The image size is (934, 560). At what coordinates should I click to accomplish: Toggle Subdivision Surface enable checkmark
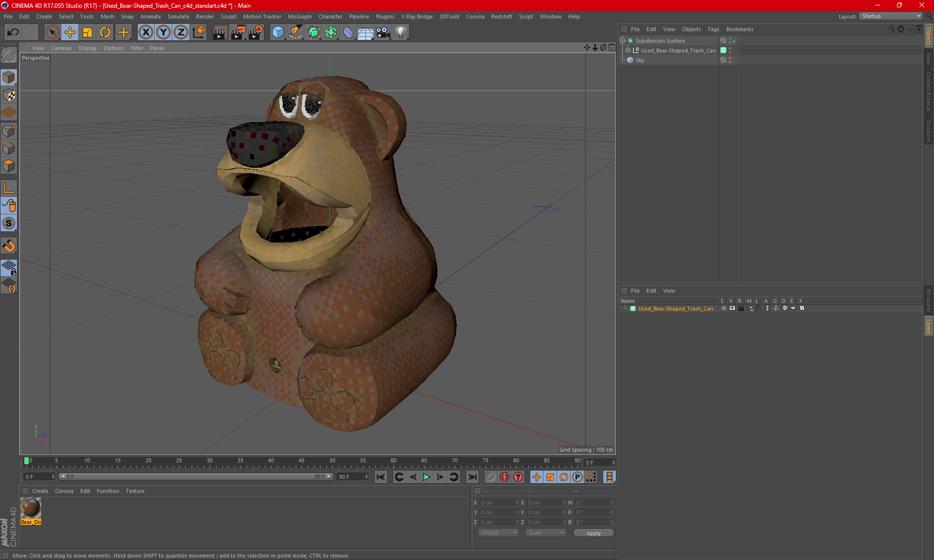(734, 41)
